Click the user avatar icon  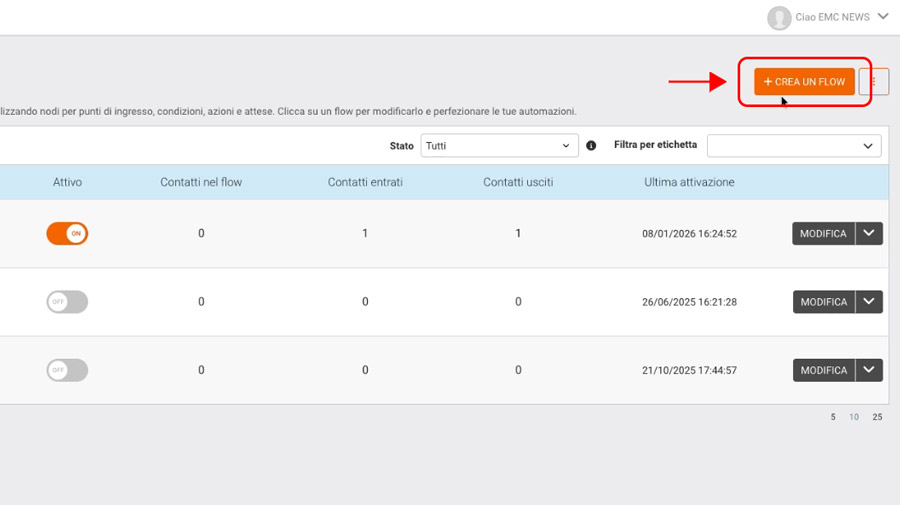coord(778,17)
